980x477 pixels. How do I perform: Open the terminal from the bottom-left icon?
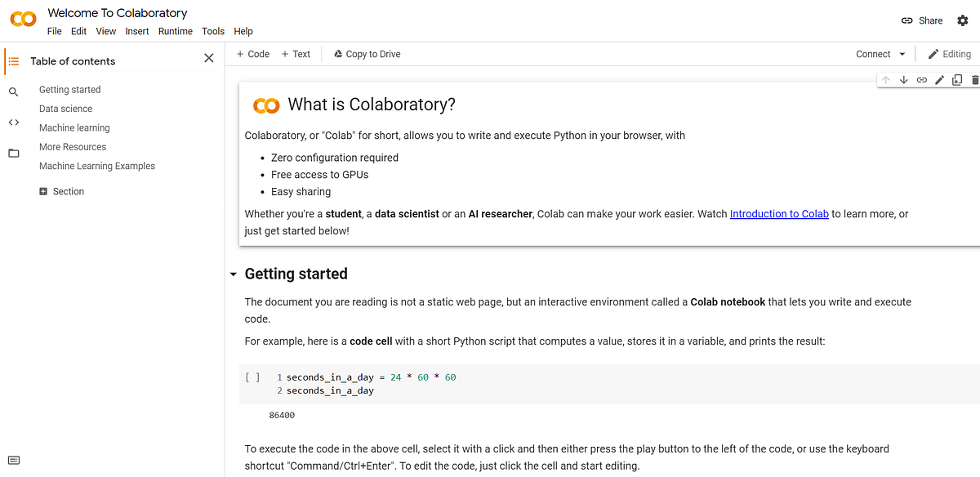click(13, 460)
